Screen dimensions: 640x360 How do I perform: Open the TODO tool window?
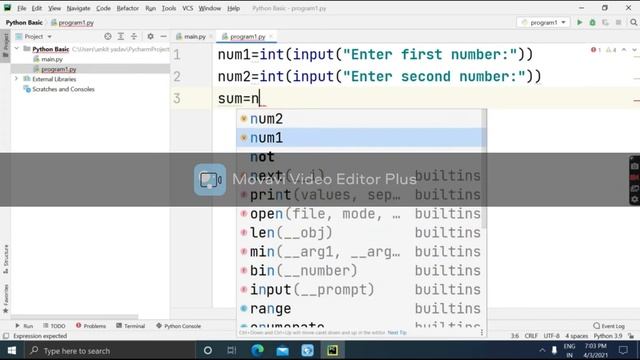click(54, 326)
